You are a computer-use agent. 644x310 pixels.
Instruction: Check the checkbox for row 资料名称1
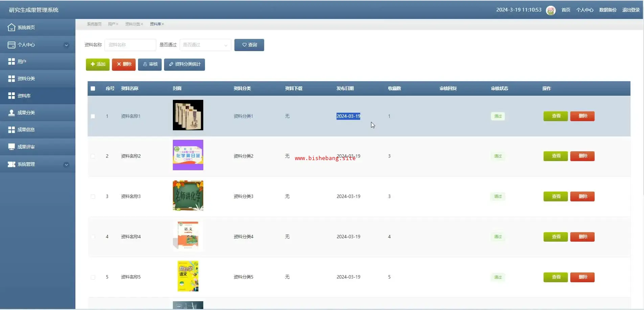93,116
